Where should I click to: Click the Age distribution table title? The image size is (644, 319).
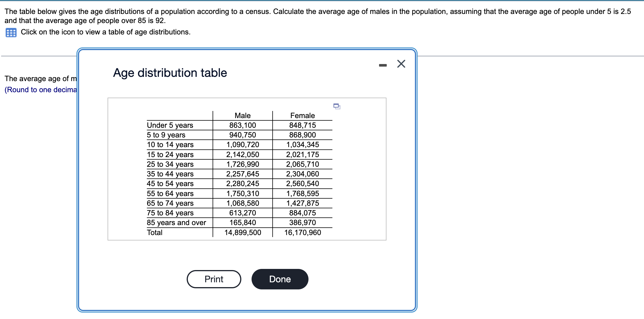pos(170,73)
